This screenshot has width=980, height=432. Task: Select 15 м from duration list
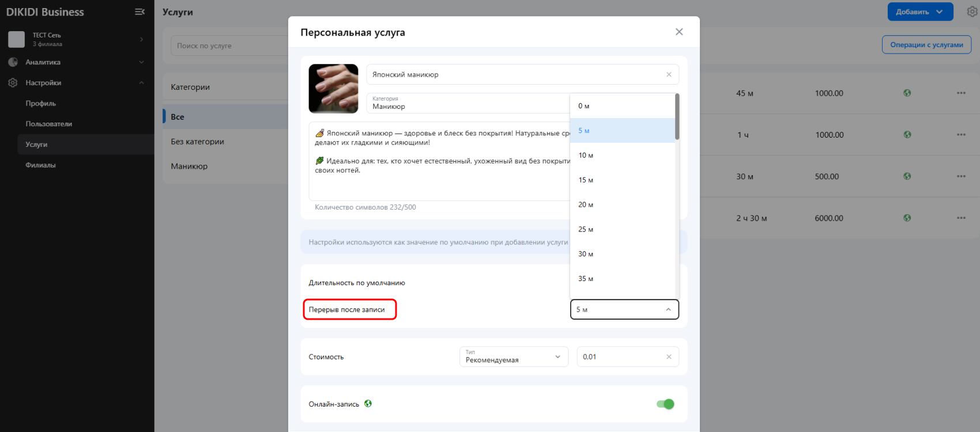tap(623, 180)
